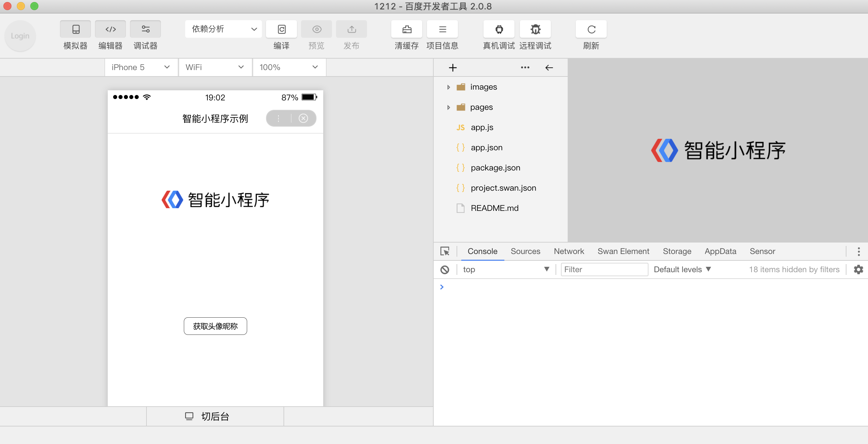Open devtools three-dot customize menu
The image size is (868, 444).
click(x=859, y=251)
